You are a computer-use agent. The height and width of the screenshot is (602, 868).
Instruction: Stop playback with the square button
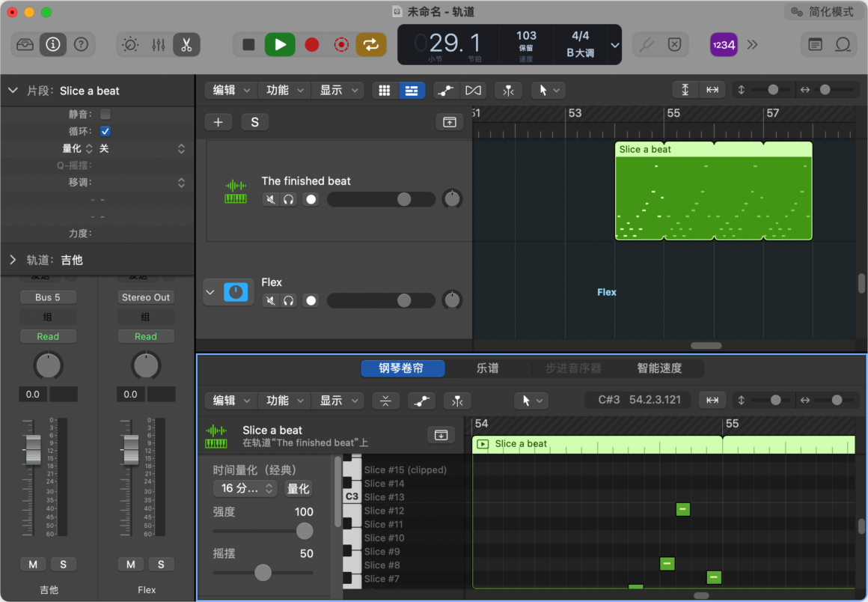pyautogui.click(x=248, y=45)
